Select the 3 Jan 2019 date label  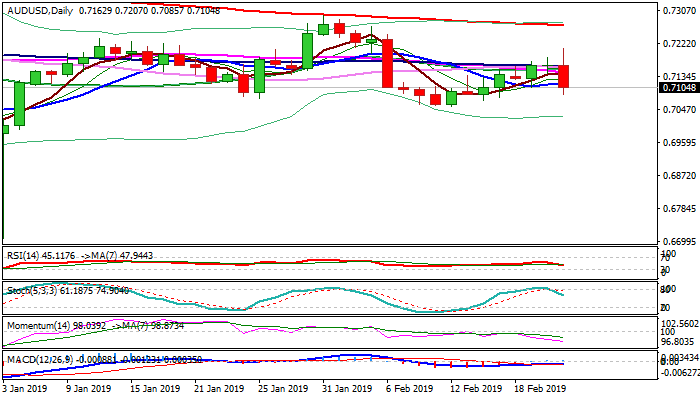click(26, 388)
